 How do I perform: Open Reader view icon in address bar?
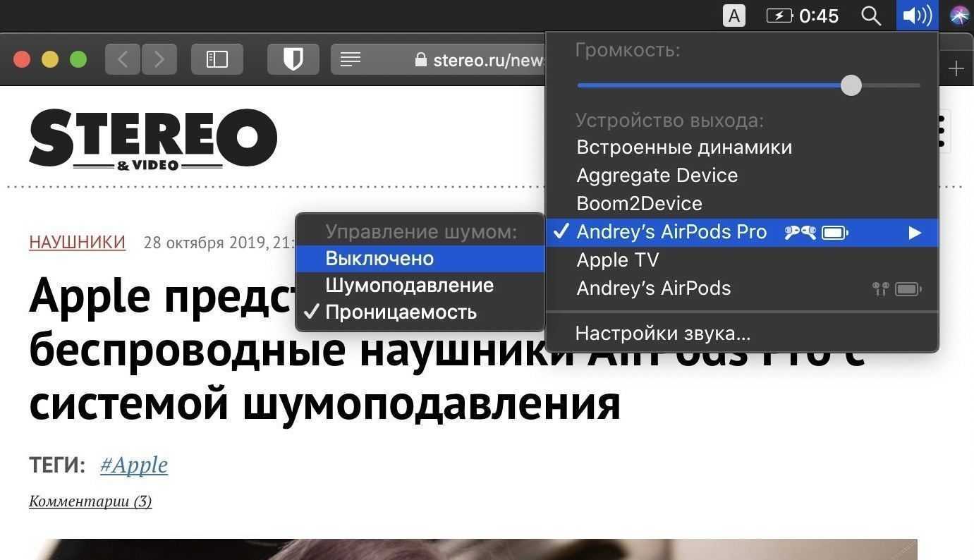pos(351,60)
